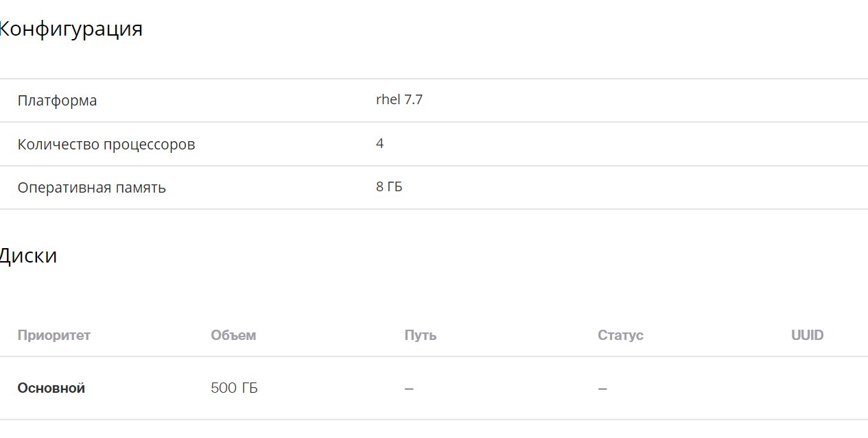Click the Путь column header
This screenshot has height=438, width=868.
point(421,335)
